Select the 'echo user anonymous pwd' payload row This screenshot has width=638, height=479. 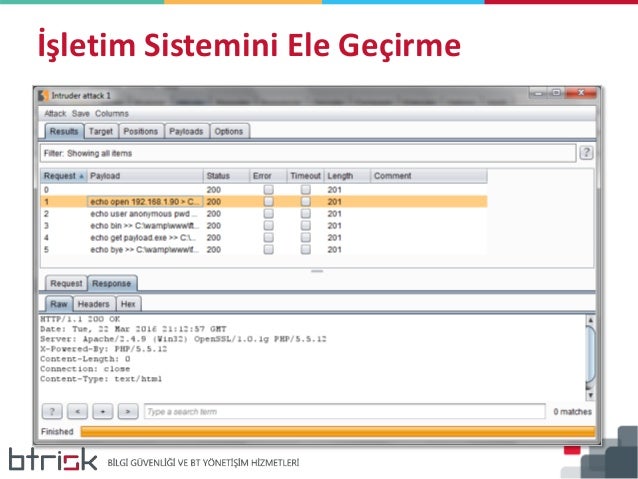pos(264,214)
